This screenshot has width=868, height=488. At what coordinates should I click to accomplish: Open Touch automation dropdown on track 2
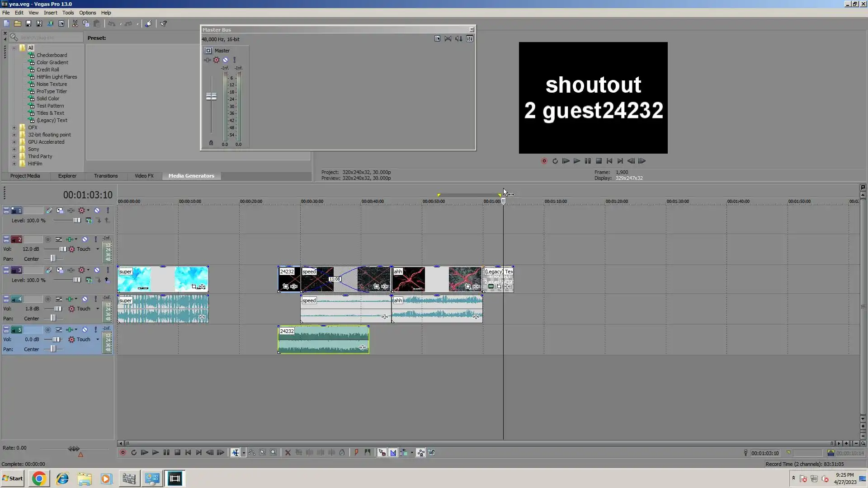[97, 249]
